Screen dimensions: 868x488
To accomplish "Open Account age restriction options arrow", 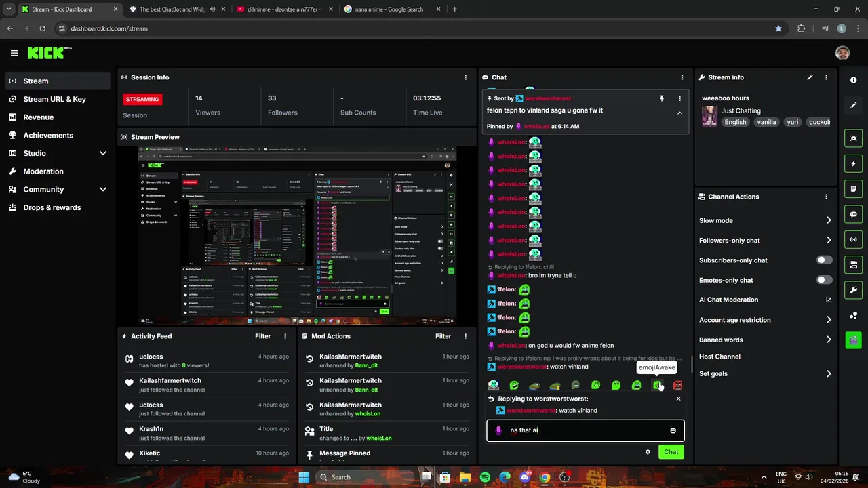I will 829,320.
